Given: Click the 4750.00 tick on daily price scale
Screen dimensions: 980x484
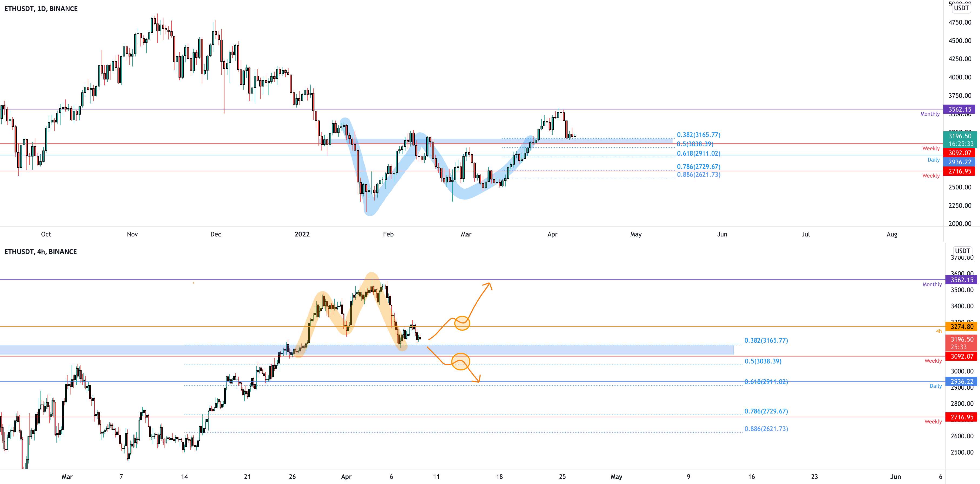Looking at the screenshot, I should pos(960,22).
